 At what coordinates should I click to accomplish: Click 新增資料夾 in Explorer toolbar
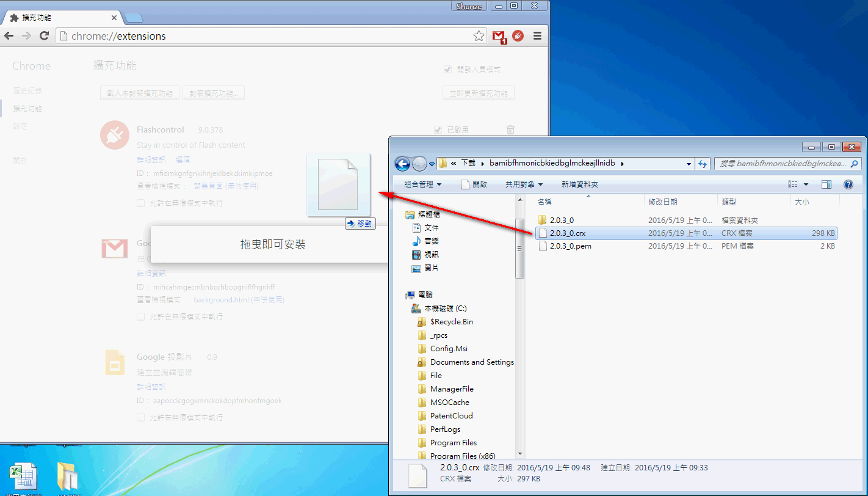click(580, 184)
